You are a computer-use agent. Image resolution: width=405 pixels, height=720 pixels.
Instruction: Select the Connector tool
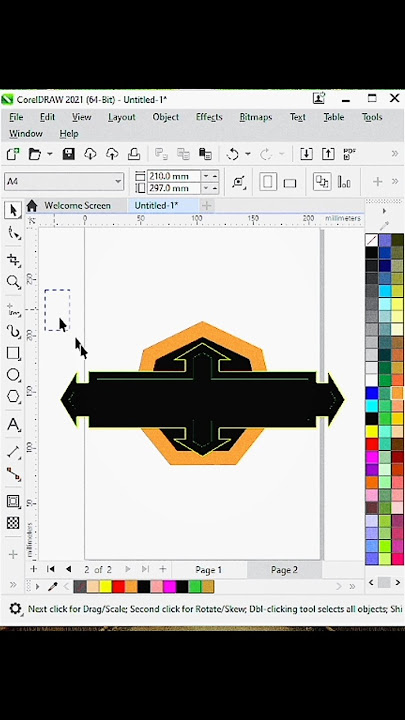pos(14,474)
